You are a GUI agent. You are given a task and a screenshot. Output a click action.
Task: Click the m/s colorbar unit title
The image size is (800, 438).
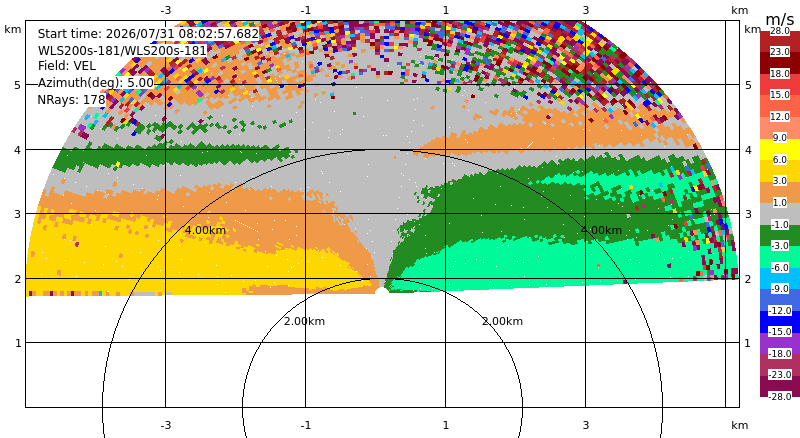[x=780, y=19]
